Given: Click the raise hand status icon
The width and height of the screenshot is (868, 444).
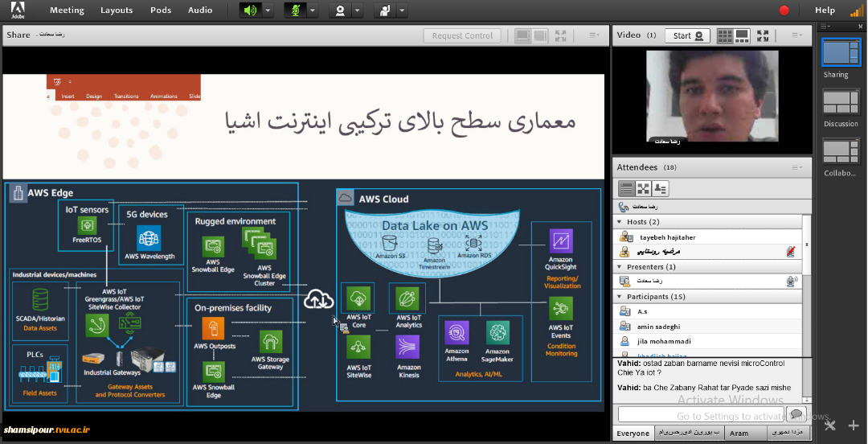Looking at the screenshot, I should 384,10.
